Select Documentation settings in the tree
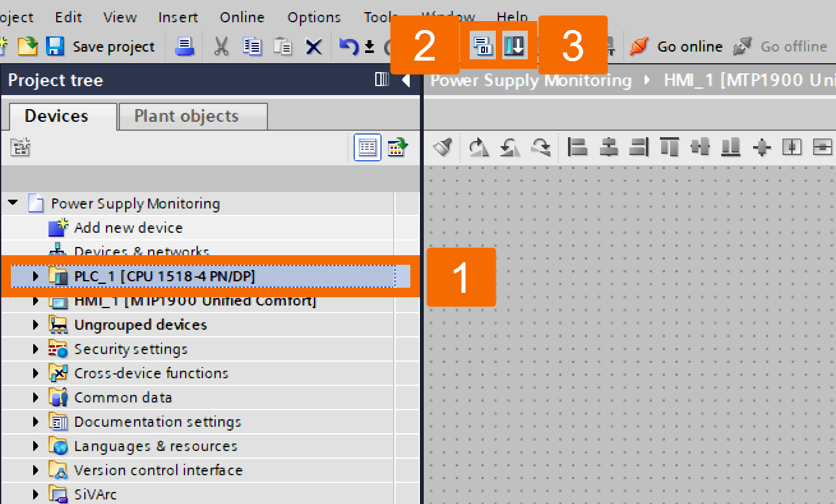 coord(158,422)
